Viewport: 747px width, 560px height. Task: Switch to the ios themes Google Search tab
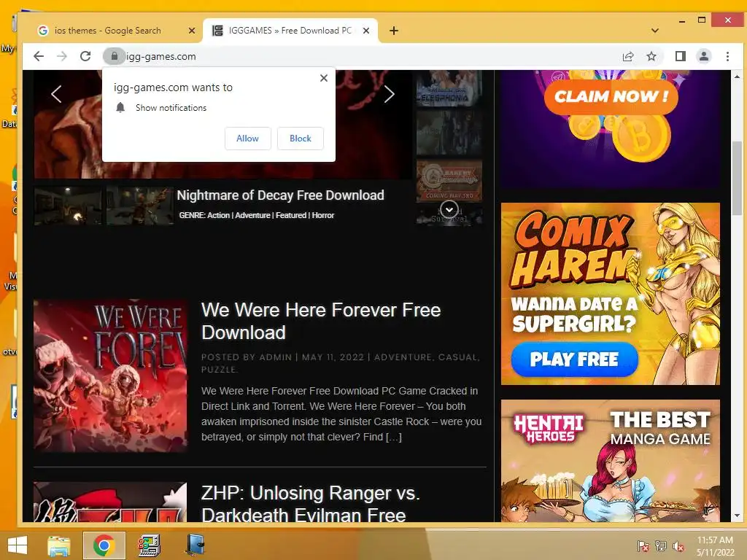pos(108,31)
